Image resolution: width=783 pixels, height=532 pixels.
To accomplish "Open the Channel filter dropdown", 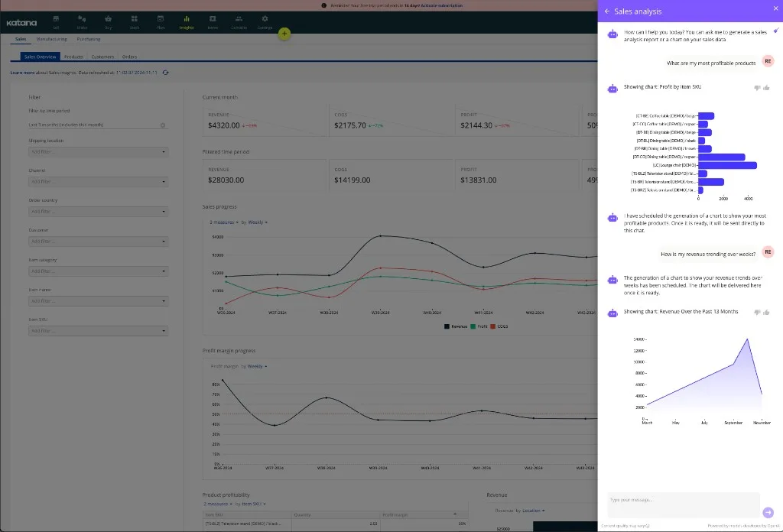I will point(99,182).
